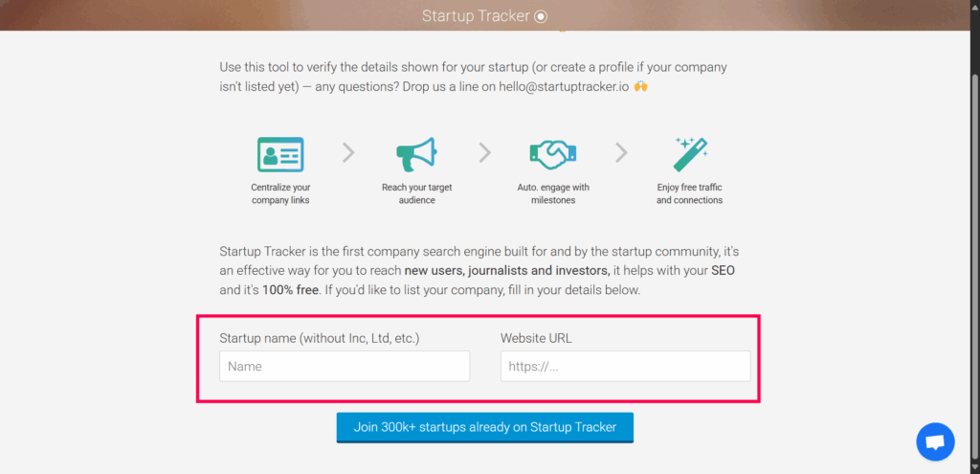The width and height of the screenshot is (980, 474).
Task: Click 'Enjoy free traffic and connections' caption
Action: pos(689,193)
